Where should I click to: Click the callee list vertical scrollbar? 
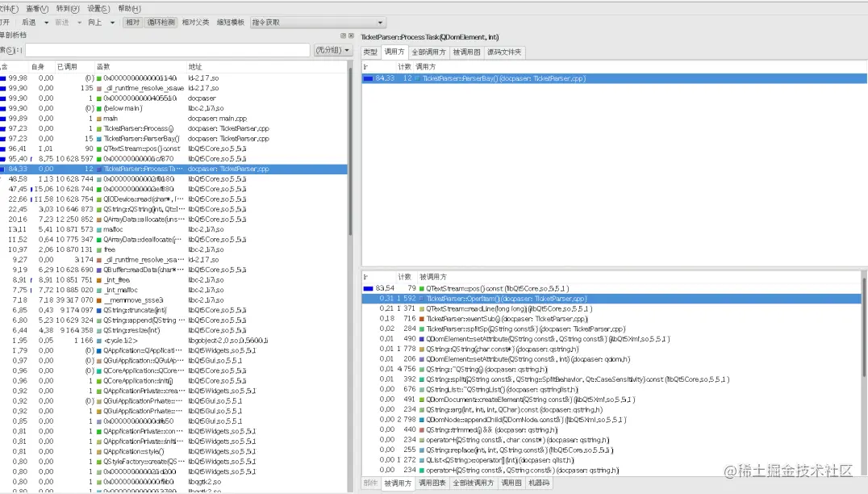point(864,327)
